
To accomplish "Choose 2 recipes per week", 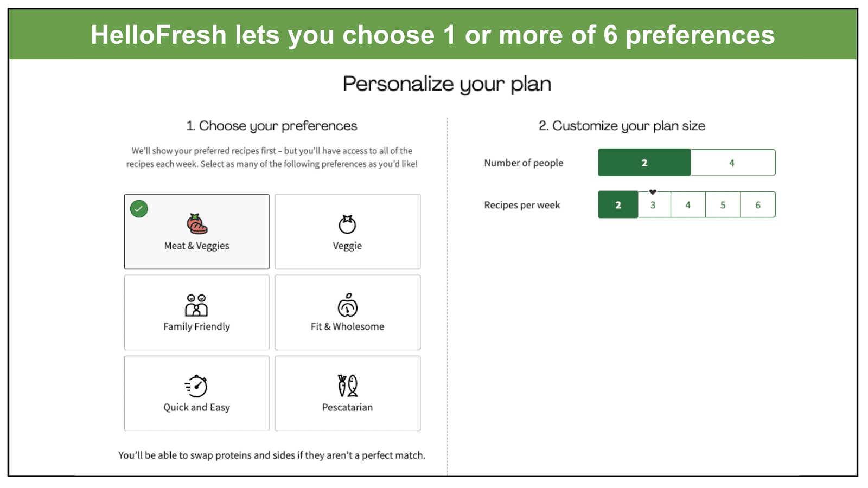I will [x=618, y=205].
